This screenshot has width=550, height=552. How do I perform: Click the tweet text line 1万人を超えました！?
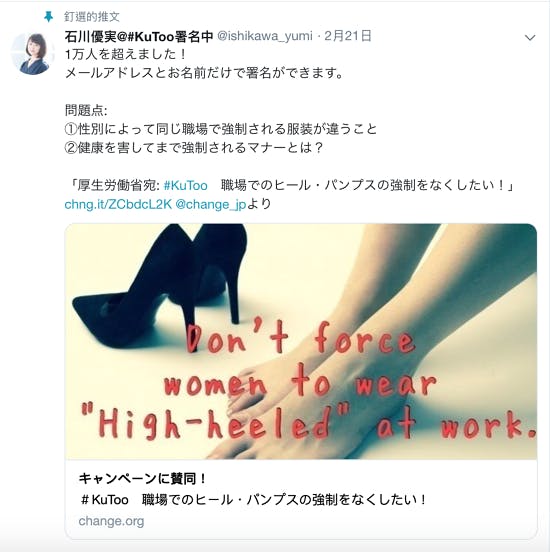126,55
